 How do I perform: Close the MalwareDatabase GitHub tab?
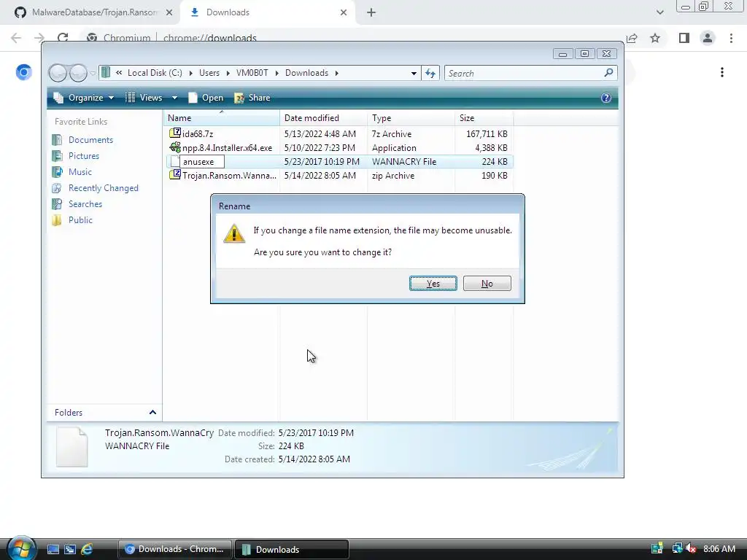coord(169,12)
